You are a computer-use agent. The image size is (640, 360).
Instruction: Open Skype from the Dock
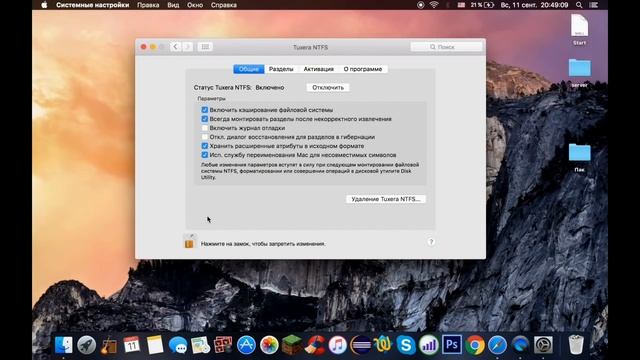coord(406,345)
